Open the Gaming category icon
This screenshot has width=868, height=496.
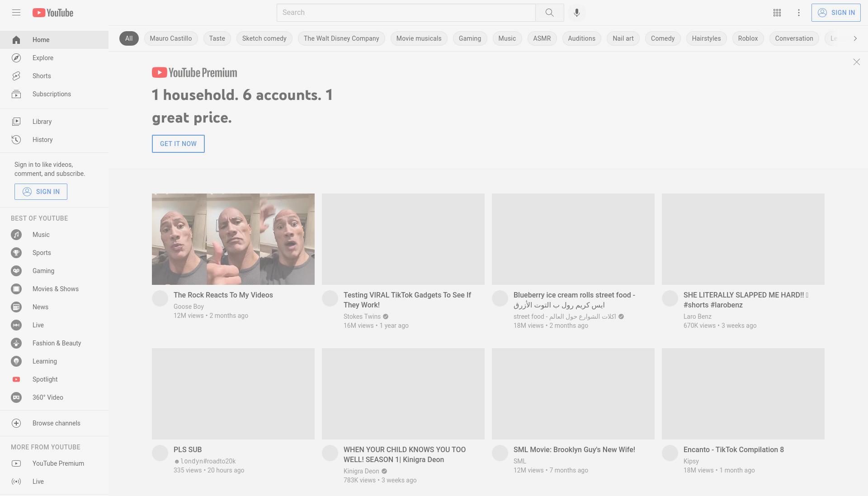[x=16, y=271]
